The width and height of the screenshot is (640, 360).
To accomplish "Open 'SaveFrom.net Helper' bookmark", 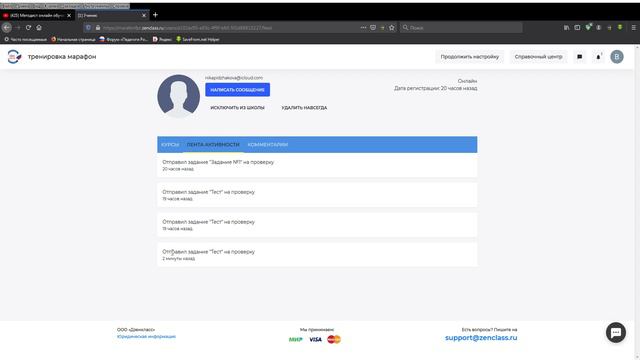I will (x=198, y=40).
